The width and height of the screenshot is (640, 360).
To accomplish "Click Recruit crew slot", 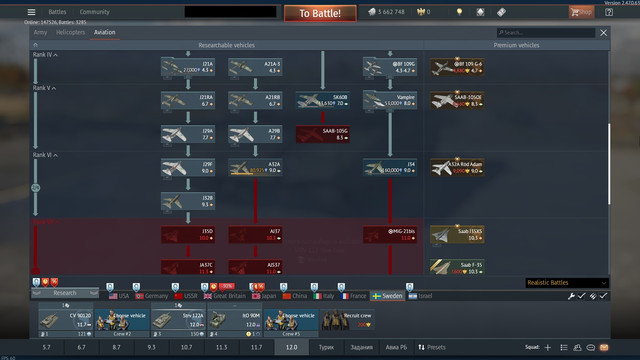I will pyautogui.click(x=347, y=320).
